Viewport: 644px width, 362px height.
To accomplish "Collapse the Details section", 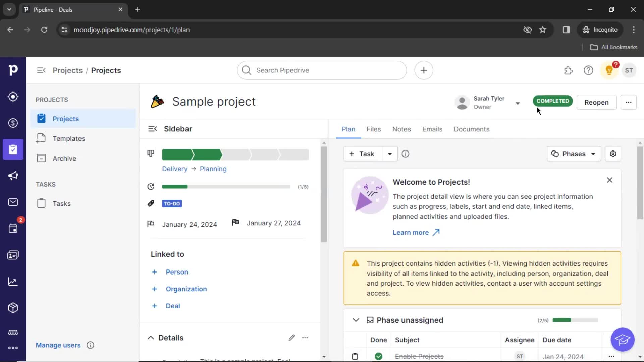I will click(x=151, y=337).
